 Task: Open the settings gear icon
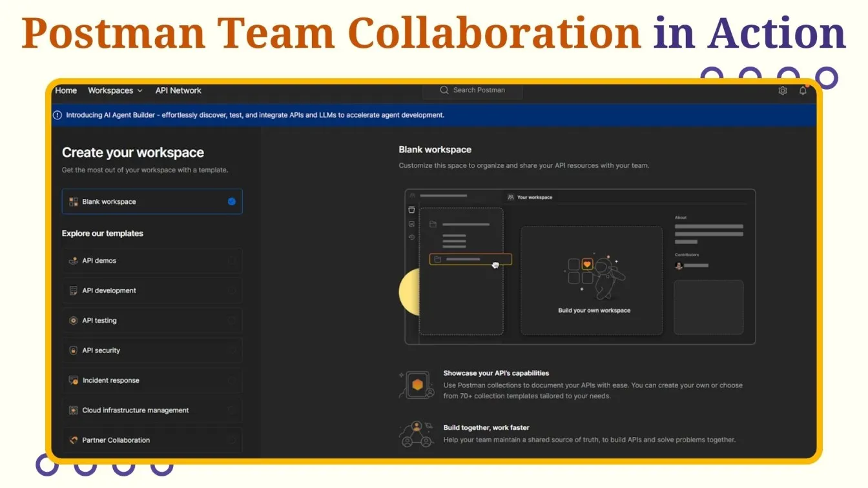pyautogui.click(x=783, y=91)
